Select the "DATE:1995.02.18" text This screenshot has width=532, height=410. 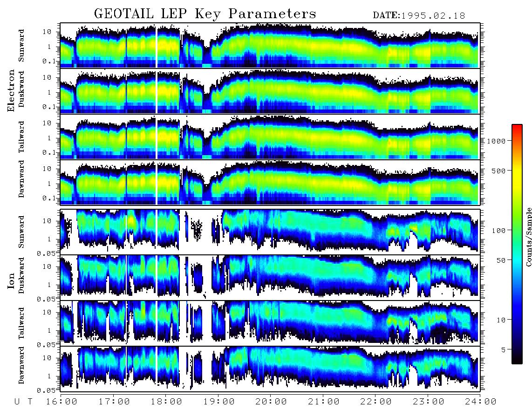pos(419,16)
